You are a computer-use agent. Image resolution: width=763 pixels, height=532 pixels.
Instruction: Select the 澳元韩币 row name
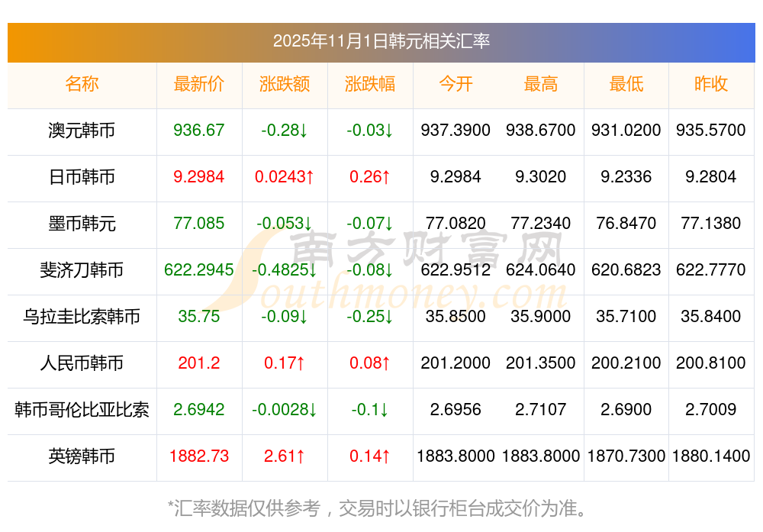pyautogui.click(x=82, y=131)
